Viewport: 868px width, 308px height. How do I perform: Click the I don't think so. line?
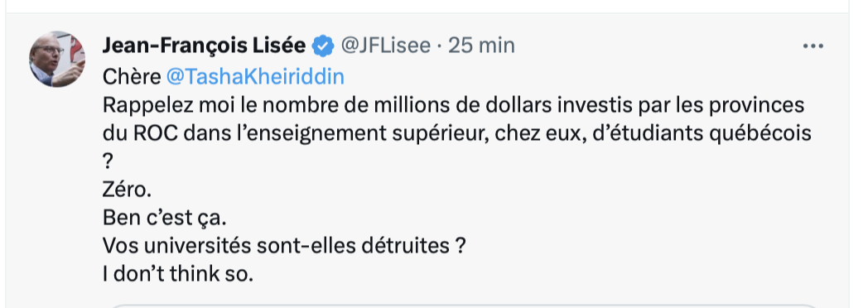(x=178, y=275)
